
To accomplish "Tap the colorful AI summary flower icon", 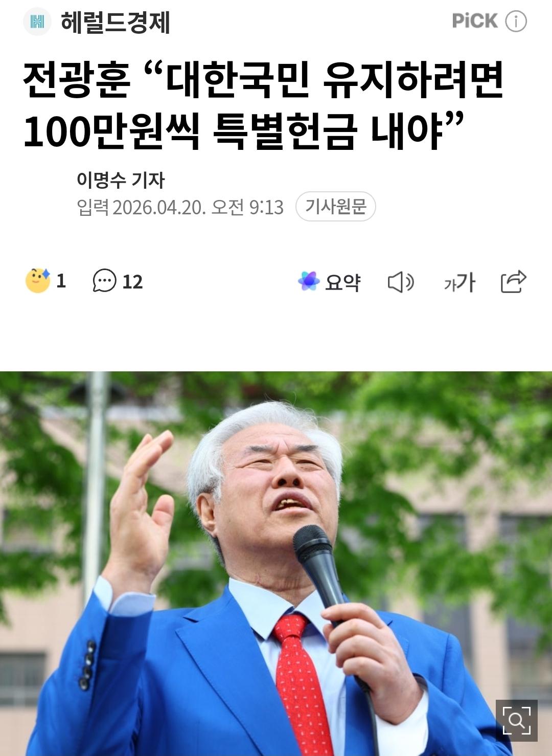I will tap(309, 281).
